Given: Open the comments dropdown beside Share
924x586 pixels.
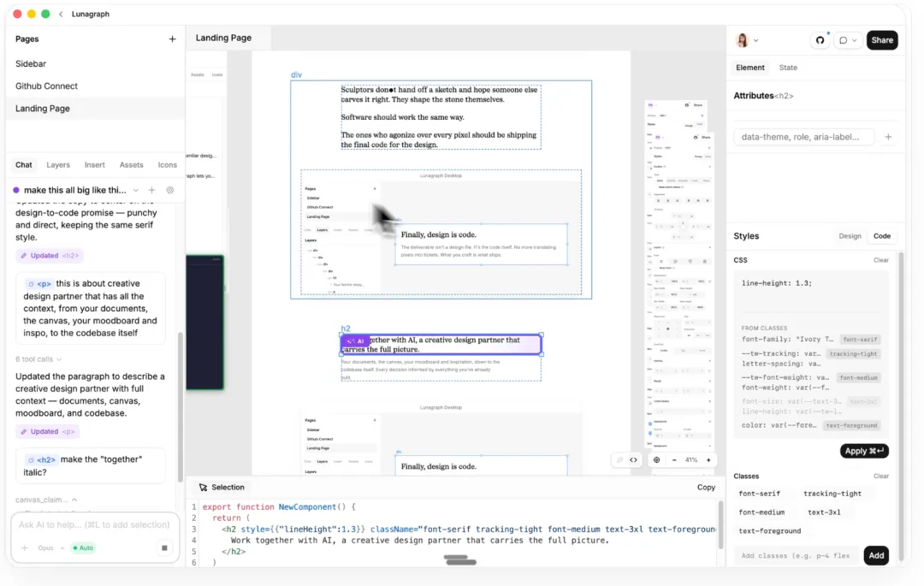Looking at the screenshot, I should [x=847, y=40].
